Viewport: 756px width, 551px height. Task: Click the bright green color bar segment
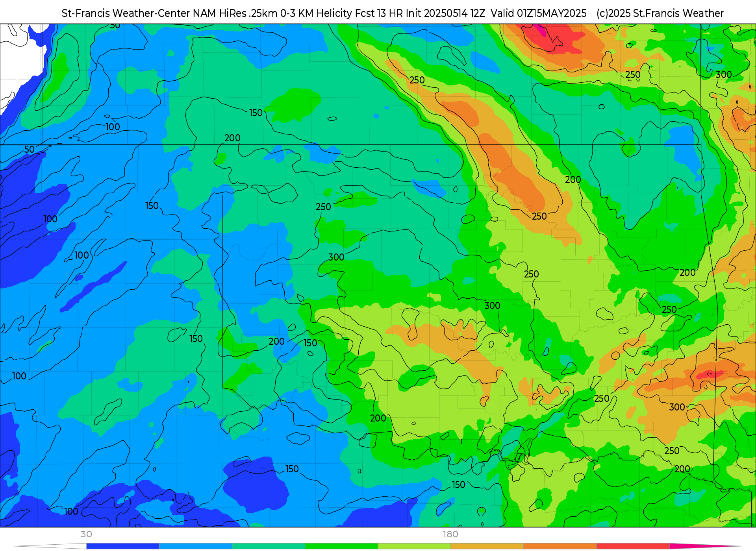click(341, 546)
